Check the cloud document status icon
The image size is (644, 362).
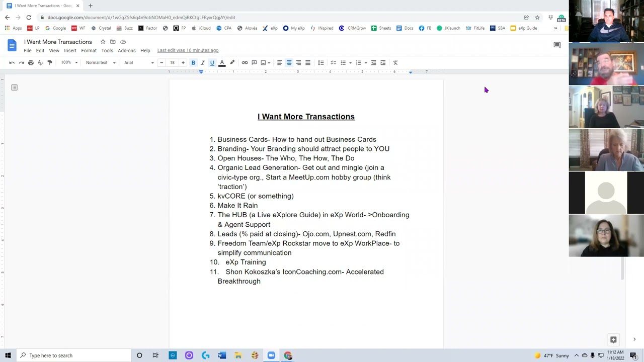pos(123,42)
